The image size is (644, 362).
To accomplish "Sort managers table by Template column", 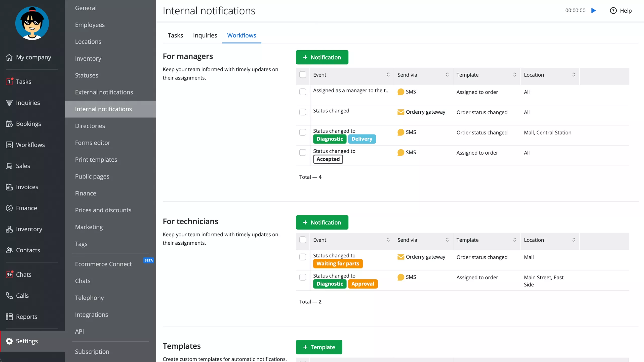I will 514,75.
